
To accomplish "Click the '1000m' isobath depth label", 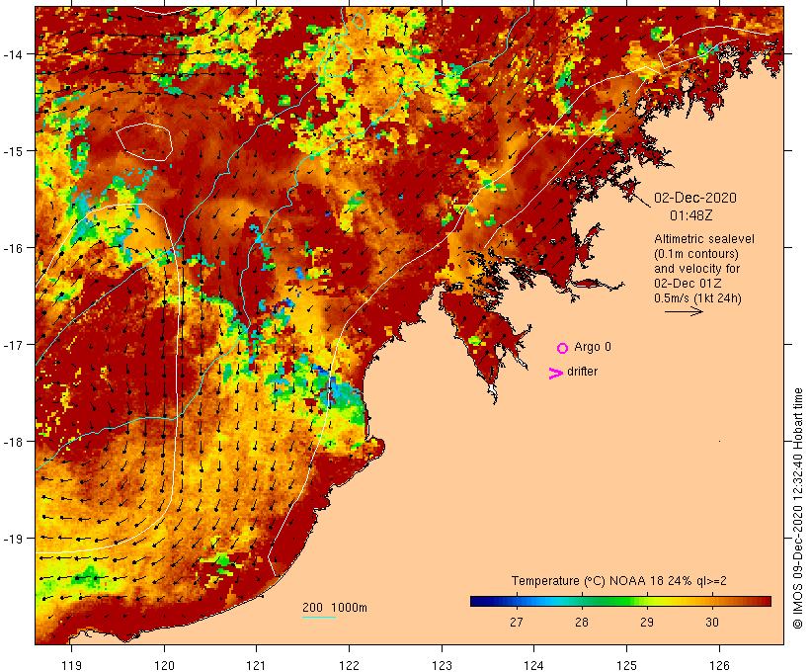I will (x=350, y=608).
